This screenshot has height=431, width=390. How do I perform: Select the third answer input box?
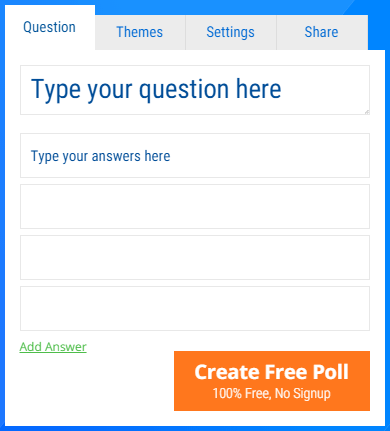pos(195,258)
